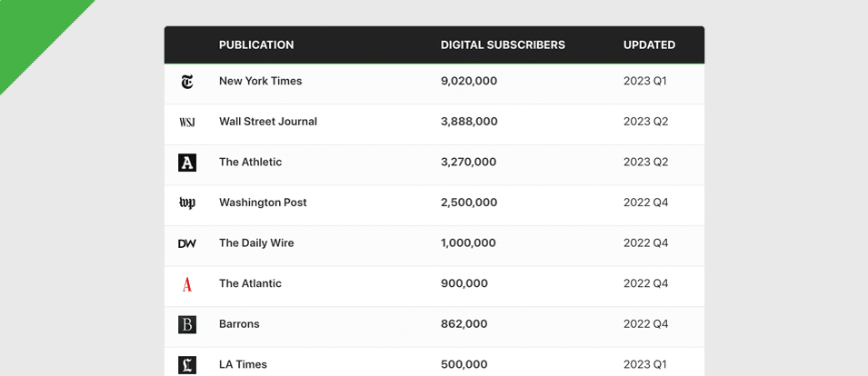Click the 862,000 subscriber value
The height and width of the screenshot is (376, 868).
[464, 323]
